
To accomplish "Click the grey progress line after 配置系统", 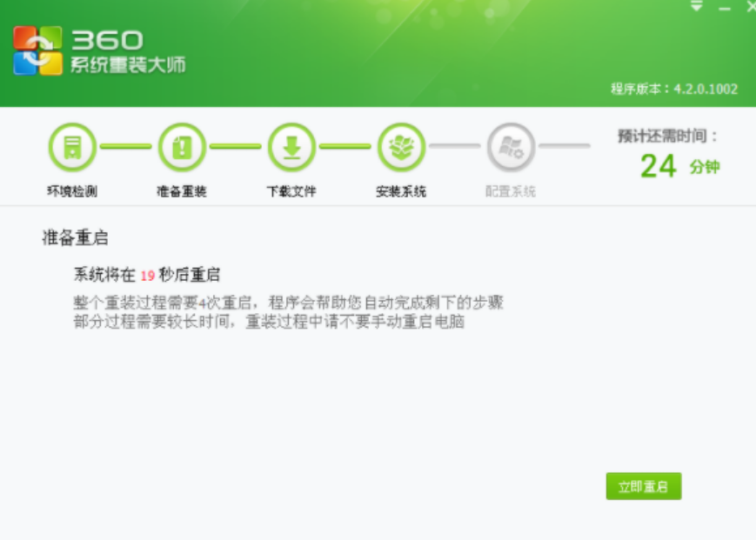I will (565, 145).
